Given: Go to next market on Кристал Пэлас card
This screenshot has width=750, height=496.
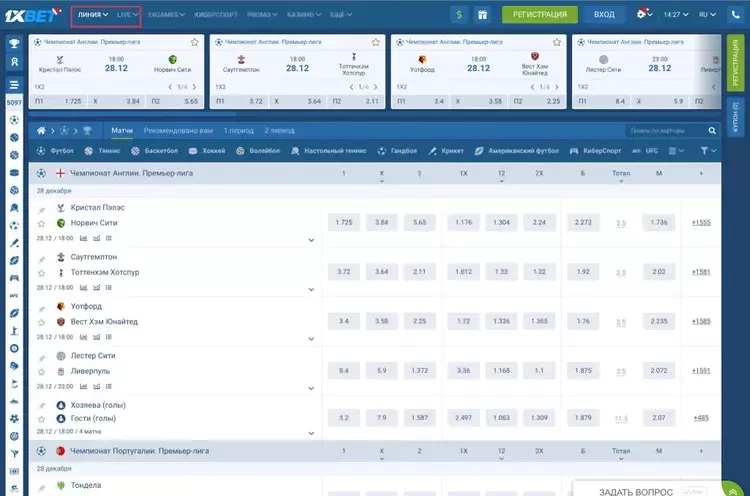Looking at the screenshot, I should pos(194,87).
